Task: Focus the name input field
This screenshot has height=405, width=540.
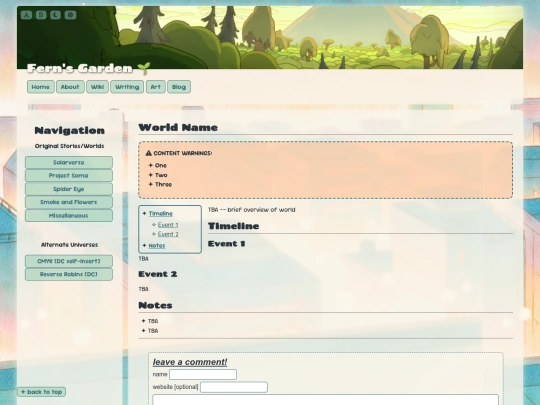Action: pos(203,374)
